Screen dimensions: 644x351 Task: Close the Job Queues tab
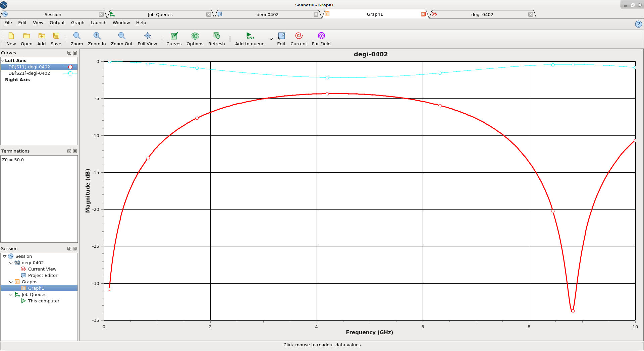pyautogui.click(x=209, y=14)
